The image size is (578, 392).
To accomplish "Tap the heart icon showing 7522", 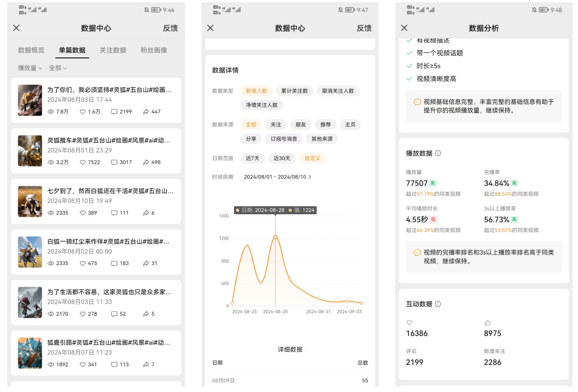I will click(82, 162).
